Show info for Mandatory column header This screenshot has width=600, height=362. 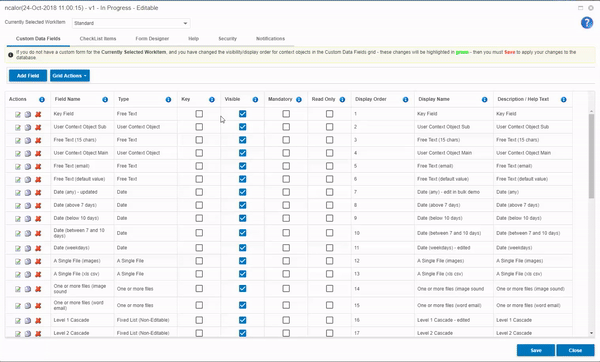click(299, 99)
